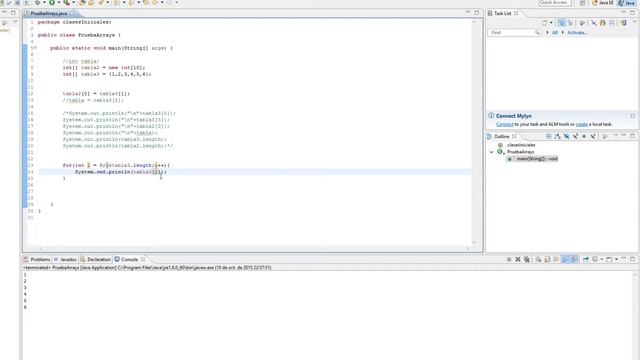The height and width of the screenshot is (360, 640).
Task: Click the Synchronize Changed icon in Task List
Action: click(x=603, y=23)
